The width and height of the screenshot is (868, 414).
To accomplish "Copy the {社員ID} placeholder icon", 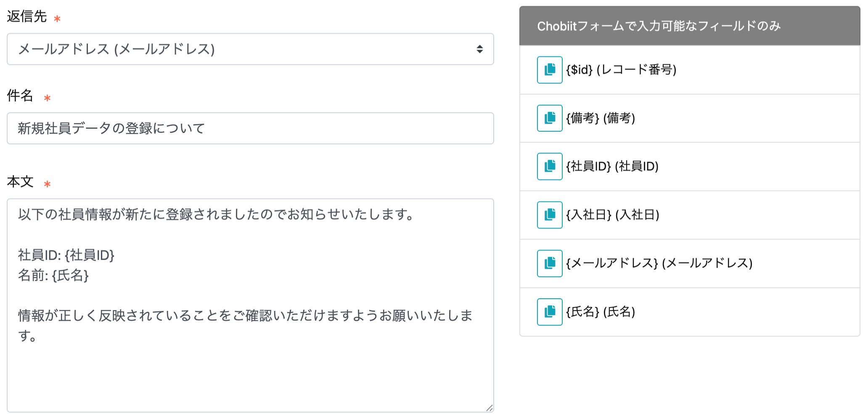I will tap(550, 167).
